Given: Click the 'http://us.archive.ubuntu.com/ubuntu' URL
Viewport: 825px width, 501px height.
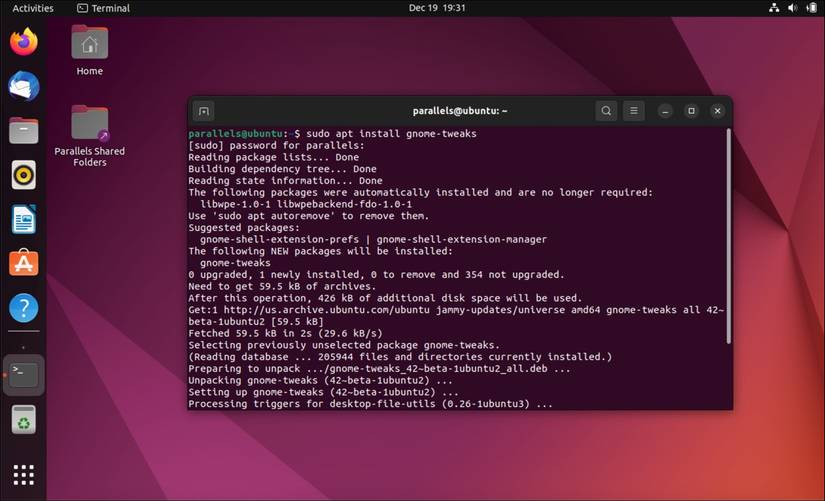Looking at the screenshot, I should tap(326, 310).
